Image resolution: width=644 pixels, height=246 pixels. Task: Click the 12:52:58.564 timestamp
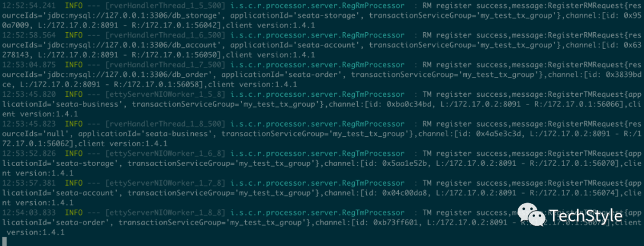[29, 35]
